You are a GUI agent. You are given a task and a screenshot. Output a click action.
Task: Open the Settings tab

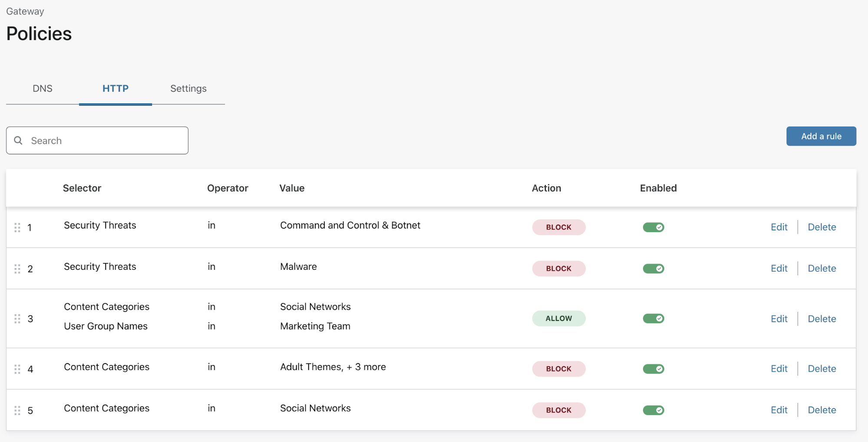click(188, 88)
